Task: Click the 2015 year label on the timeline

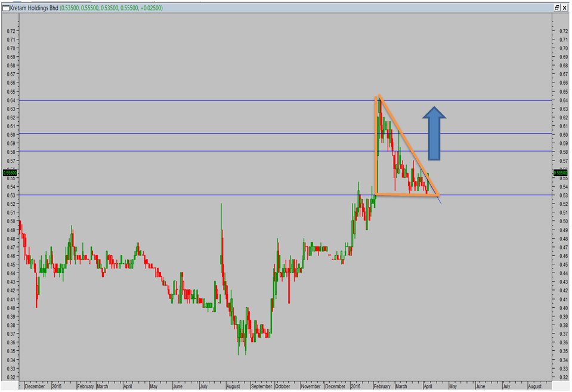Action: click(x=58, y=387)
